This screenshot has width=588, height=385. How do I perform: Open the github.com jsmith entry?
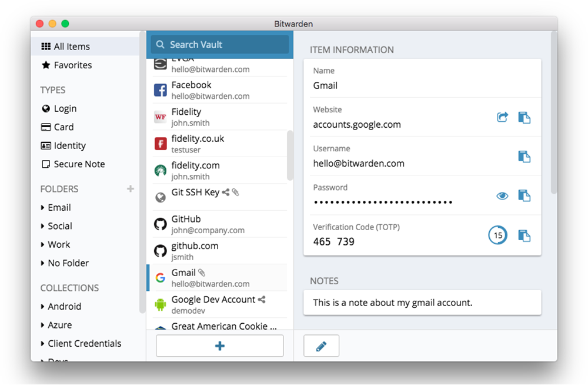pos(220,251)
